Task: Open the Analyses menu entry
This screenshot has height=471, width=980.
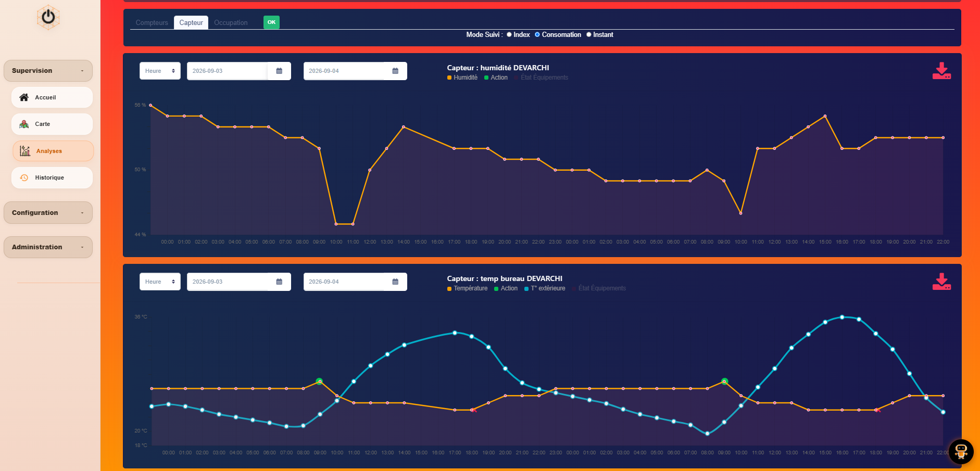Action: coord(53,151)
